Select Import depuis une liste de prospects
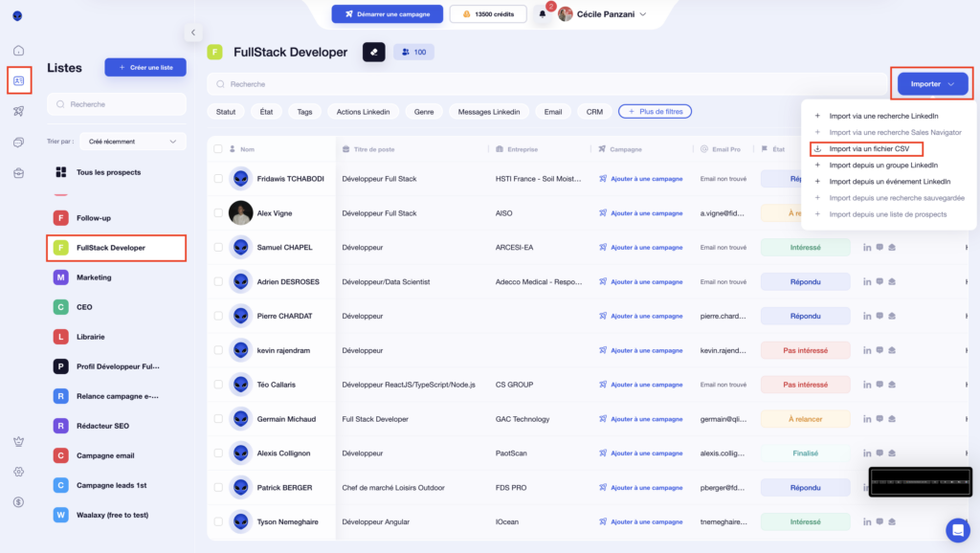This screenshot has height=553, width=980. click(x=887, y=214)
